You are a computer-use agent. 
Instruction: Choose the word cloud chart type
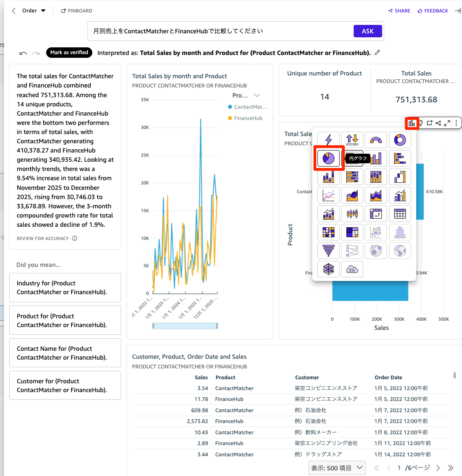tap(352, 269)
